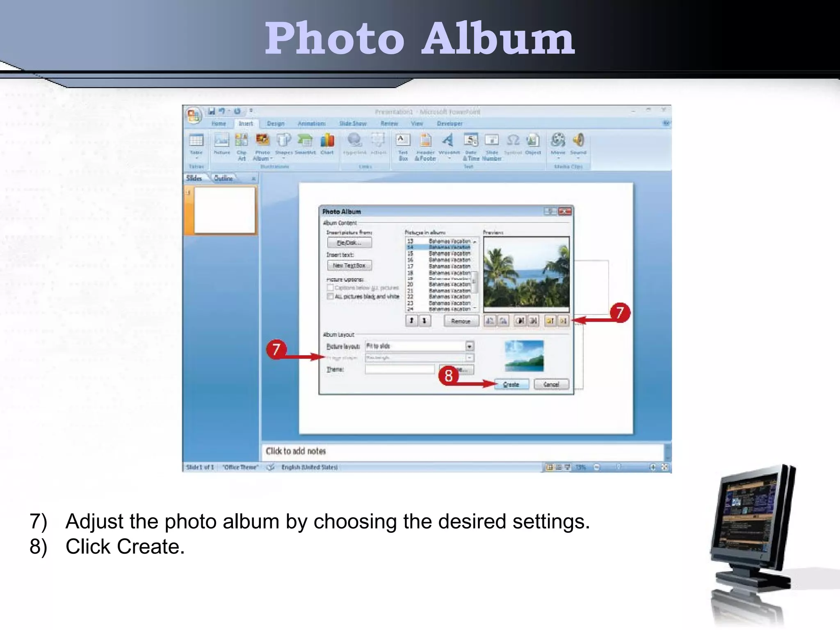Move selected picture down in list
The image size is (840, 630).
tap(425, 321)
